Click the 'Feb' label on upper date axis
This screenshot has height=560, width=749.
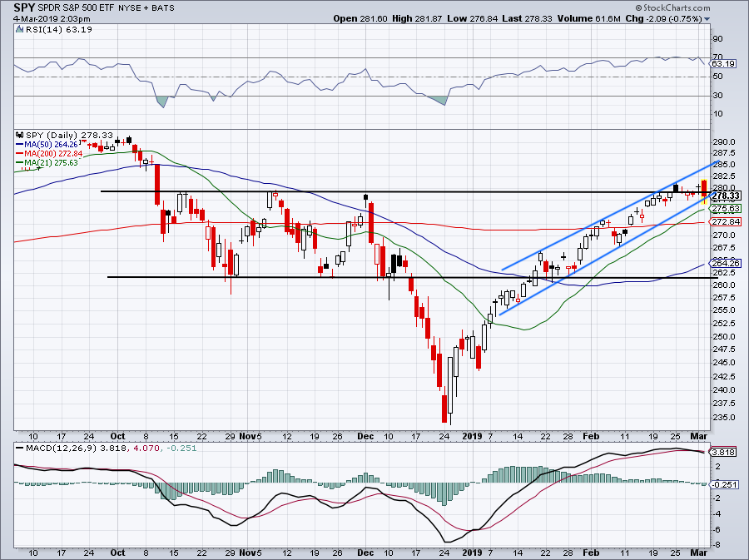(591, 436)
